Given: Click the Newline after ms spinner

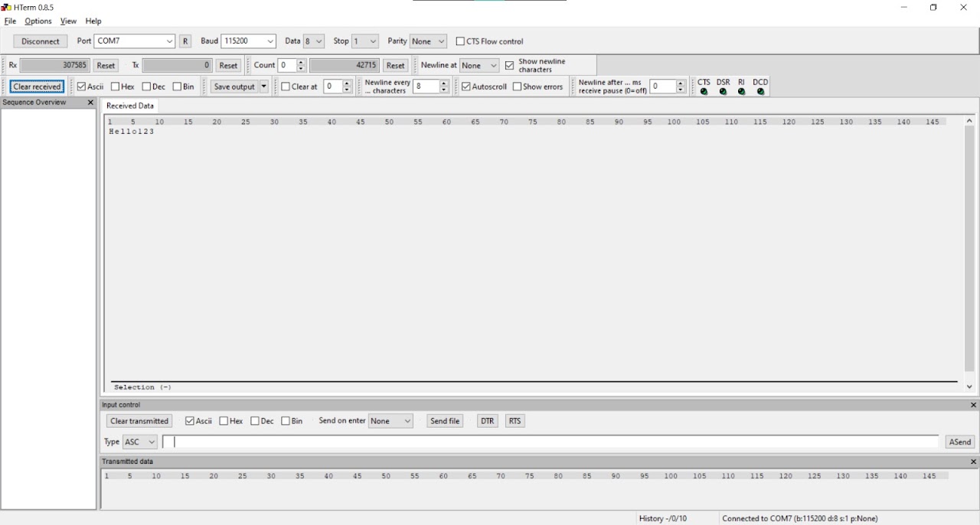Looking at the screenshot, I should click(x=681, y=86).
